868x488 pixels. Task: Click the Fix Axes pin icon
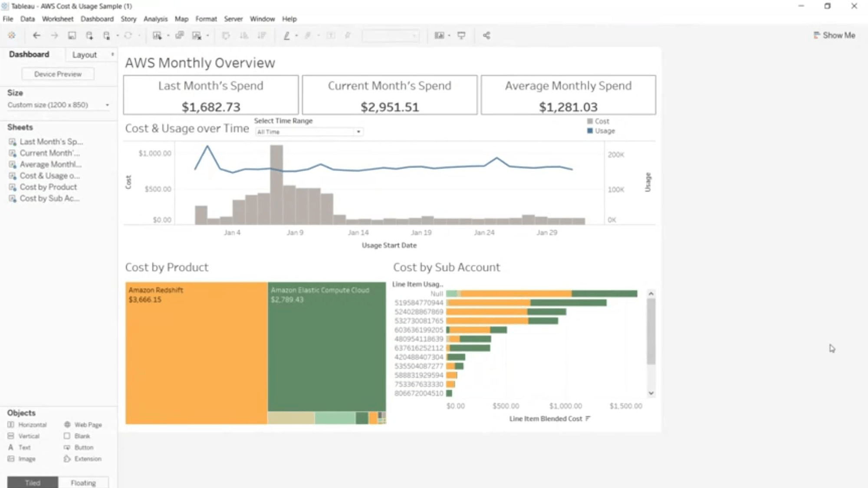coord(348,36)
